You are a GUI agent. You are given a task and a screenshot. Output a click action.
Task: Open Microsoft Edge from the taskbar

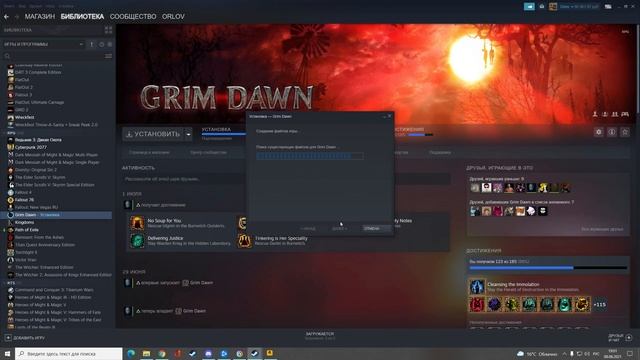131,353
